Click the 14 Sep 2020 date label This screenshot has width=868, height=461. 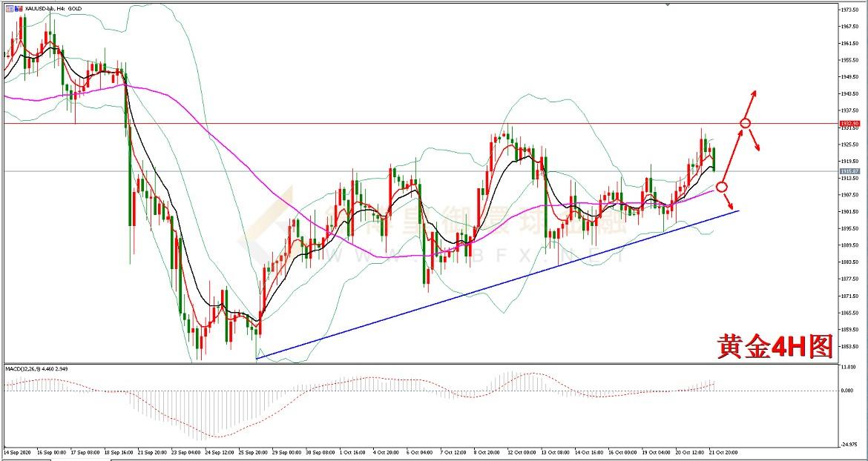pos(16,451)
